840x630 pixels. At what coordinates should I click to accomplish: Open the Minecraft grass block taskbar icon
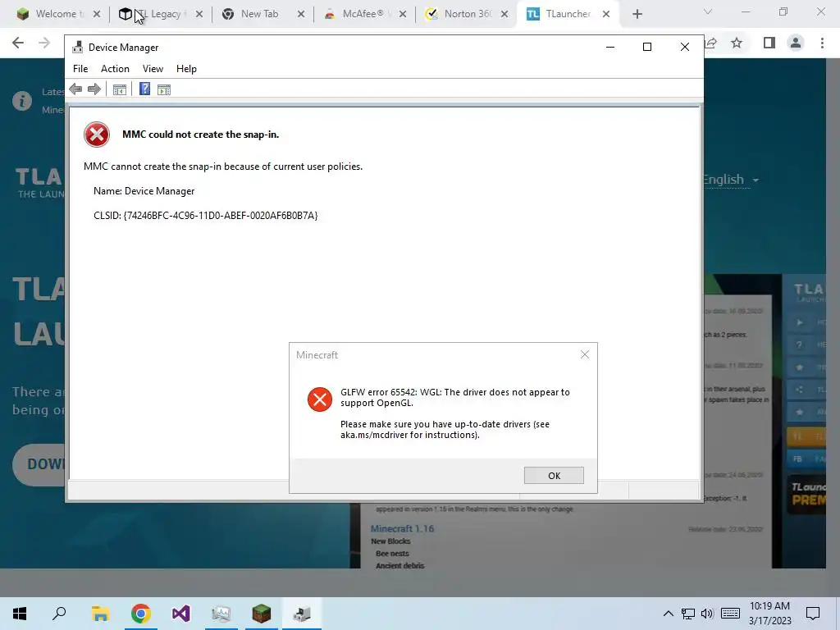point(262,614)
